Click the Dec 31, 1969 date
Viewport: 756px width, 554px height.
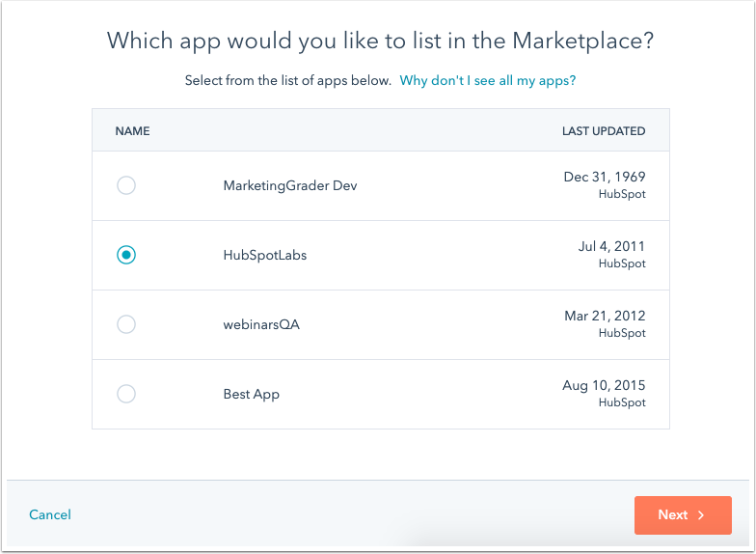[605, 178]
